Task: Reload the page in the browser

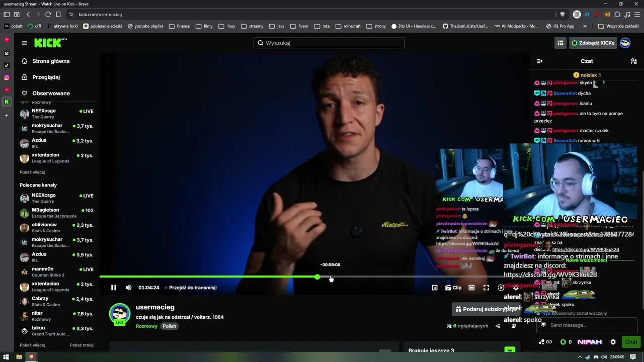Action: pyautogui.click(x=48, y=15)
